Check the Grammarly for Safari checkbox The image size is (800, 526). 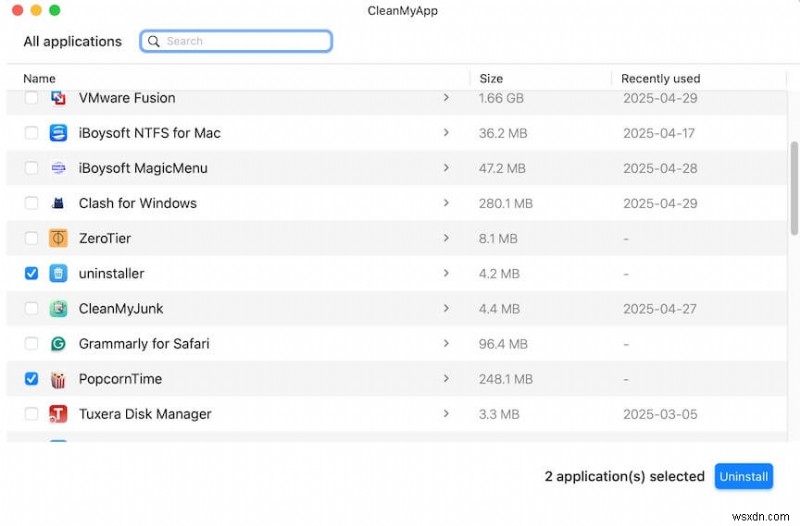click(31, 344)
